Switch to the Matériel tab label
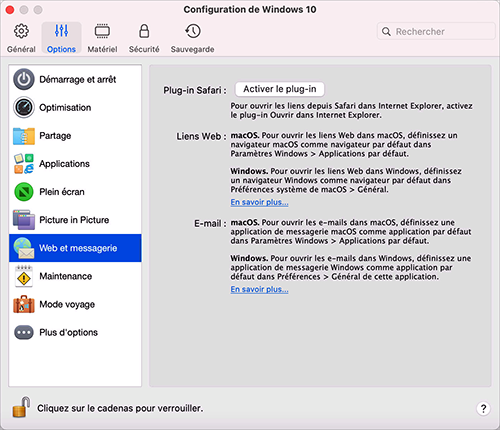500x430 pixels. (x=102, y=49)
